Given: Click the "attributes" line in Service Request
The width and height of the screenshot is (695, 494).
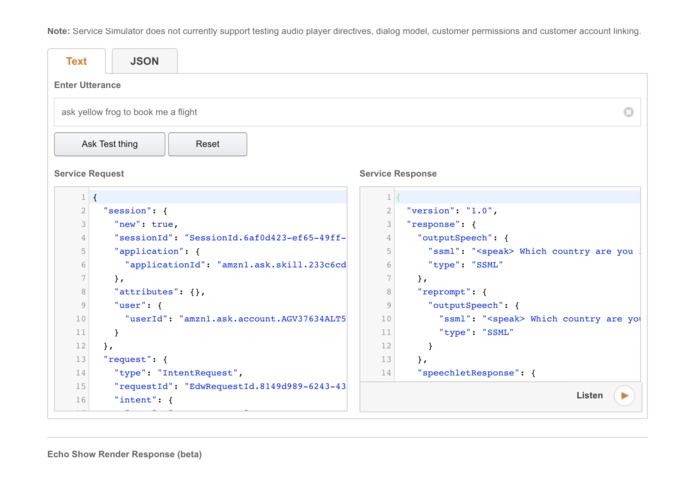Looking at the screenshot, I should (x=160, y=292).
